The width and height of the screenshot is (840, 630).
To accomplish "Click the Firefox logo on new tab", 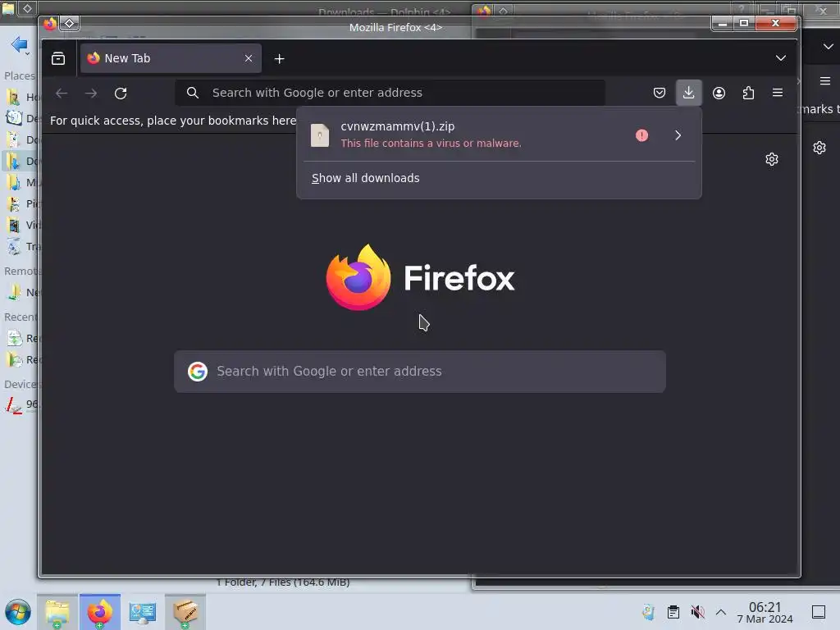I will (420, 277).
